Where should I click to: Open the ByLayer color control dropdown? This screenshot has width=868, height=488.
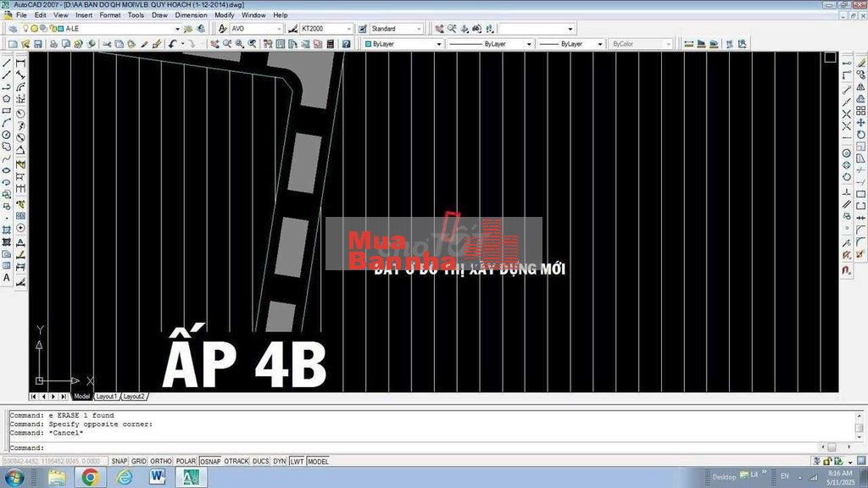[438, 44]
